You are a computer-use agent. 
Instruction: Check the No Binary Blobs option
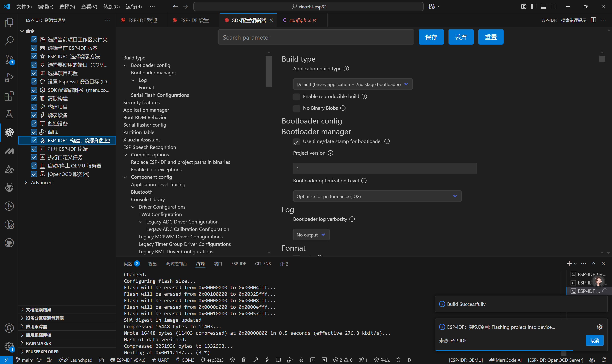pyautogui.click(x=296, y=108)
